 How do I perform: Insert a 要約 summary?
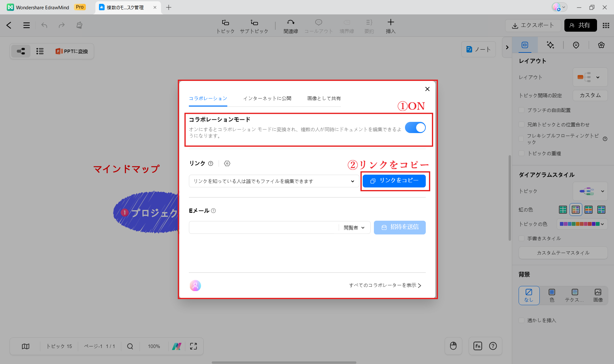[369, 26]
